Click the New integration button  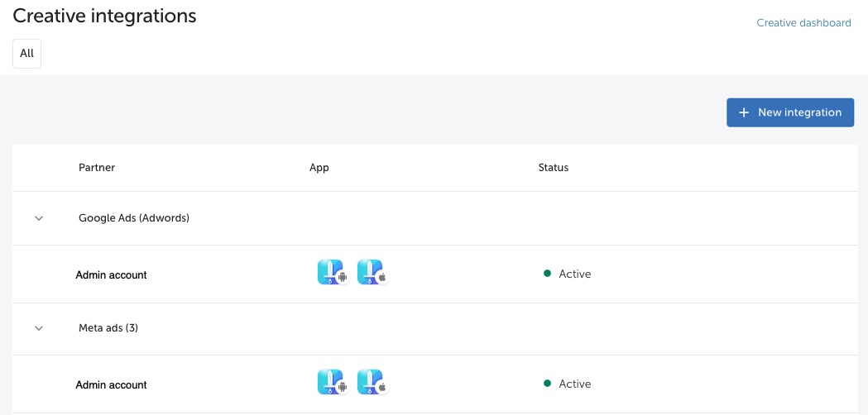coord(790,112)
